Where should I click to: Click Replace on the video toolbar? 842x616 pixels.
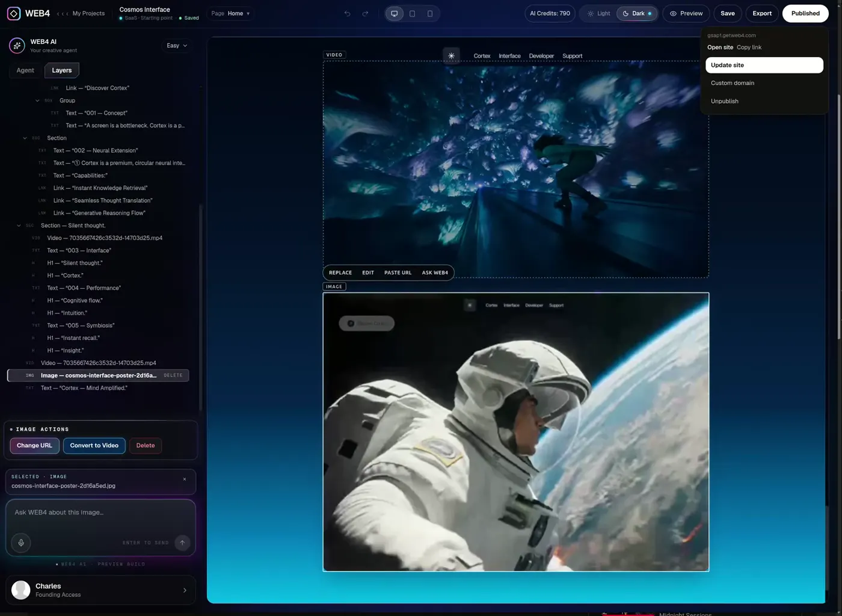pos(340,273)
